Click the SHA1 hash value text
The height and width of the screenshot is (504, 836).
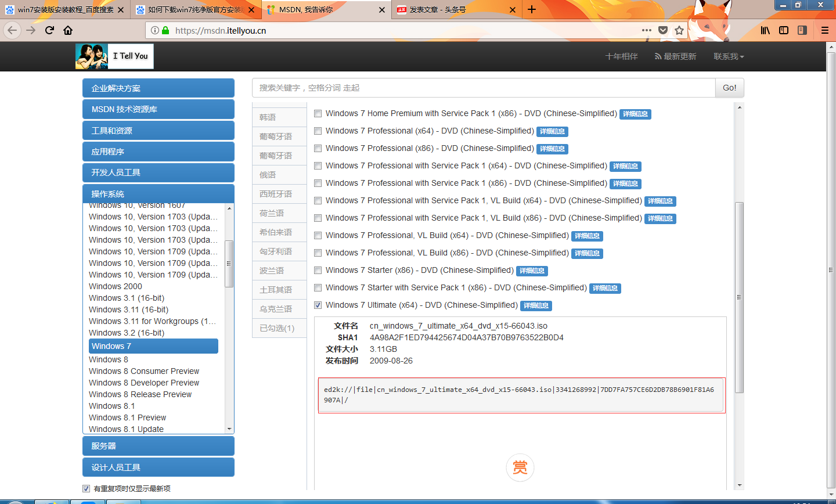coord(466,337)
